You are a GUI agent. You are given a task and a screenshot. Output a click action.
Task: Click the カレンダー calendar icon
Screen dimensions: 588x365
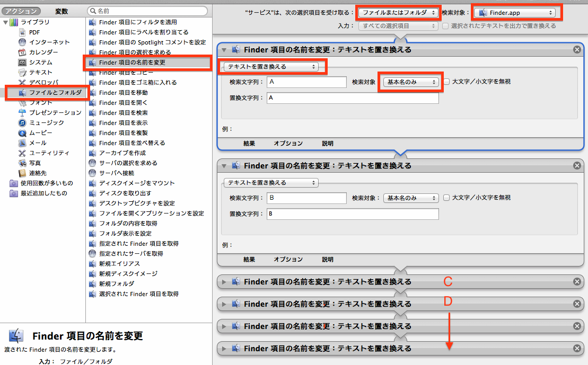click(x=22, y=52)
